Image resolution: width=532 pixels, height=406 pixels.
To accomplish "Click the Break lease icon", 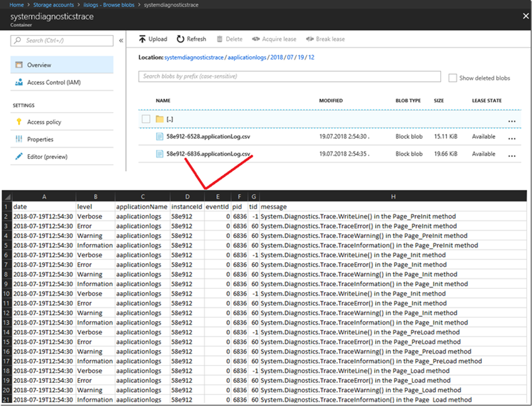I will [x=310, y=39].
